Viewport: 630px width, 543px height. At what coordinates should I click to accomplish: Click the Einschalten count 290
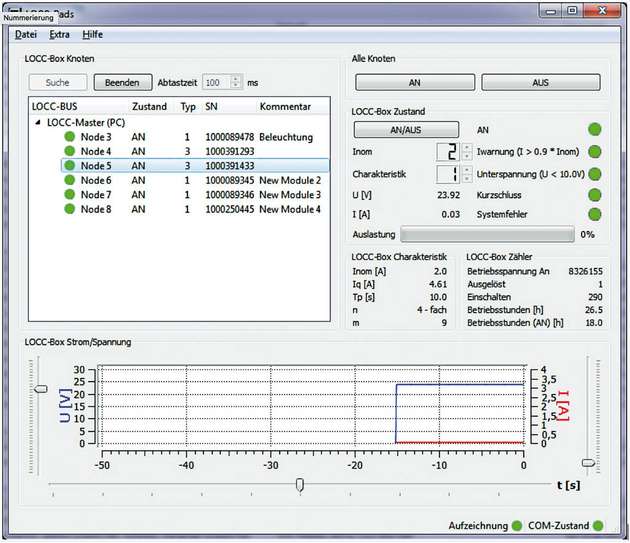point(595,297)
